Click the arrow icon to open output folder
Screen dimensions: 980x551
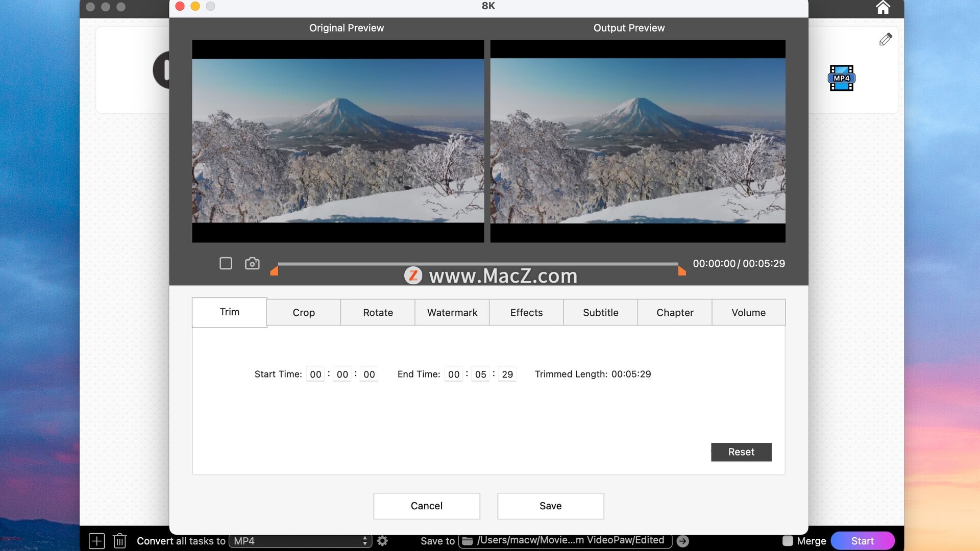point(682,541)
